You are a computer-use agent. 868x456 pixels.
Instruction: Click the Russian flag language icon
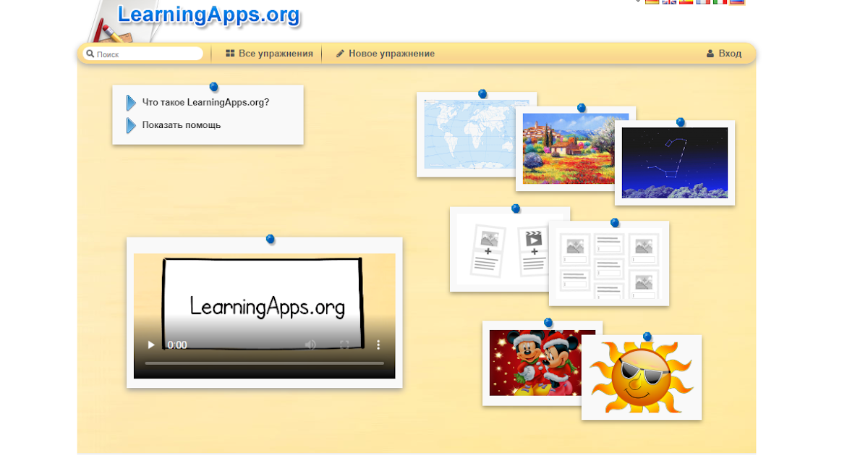click(737, 2)
